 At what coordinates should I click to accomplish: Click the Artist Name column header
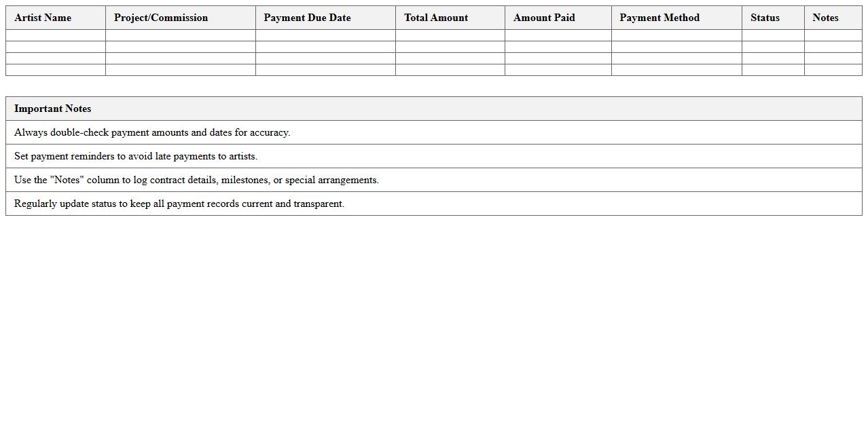coord(43,18)
